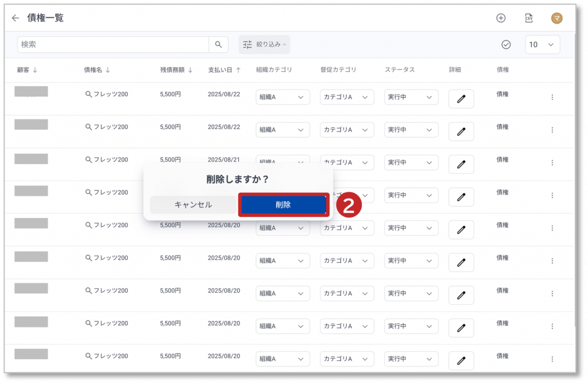Click the magnifier icon beside first フレッツ200
Image resolution: width=588 pixels, height=384 pixels.
[88, 94]
